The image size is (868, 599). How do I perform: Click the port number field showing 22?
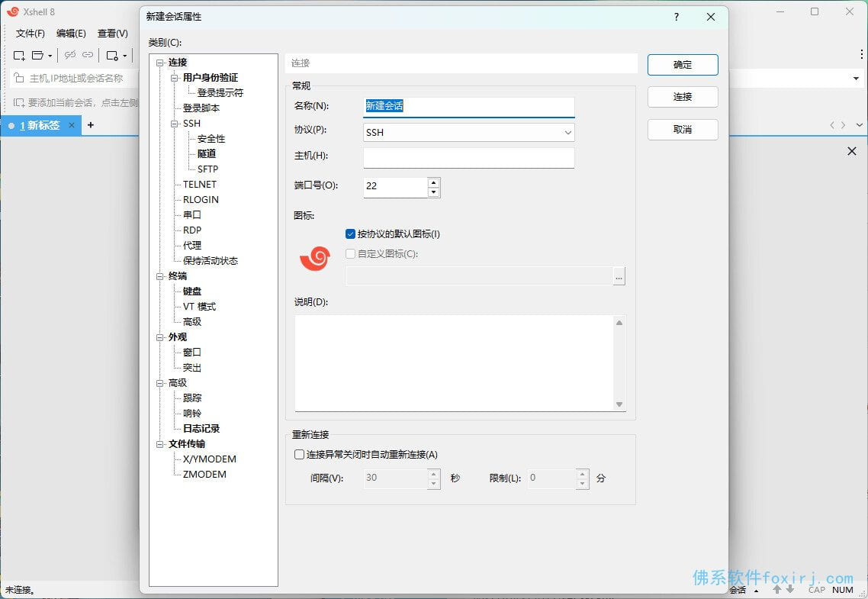point(395,186)
